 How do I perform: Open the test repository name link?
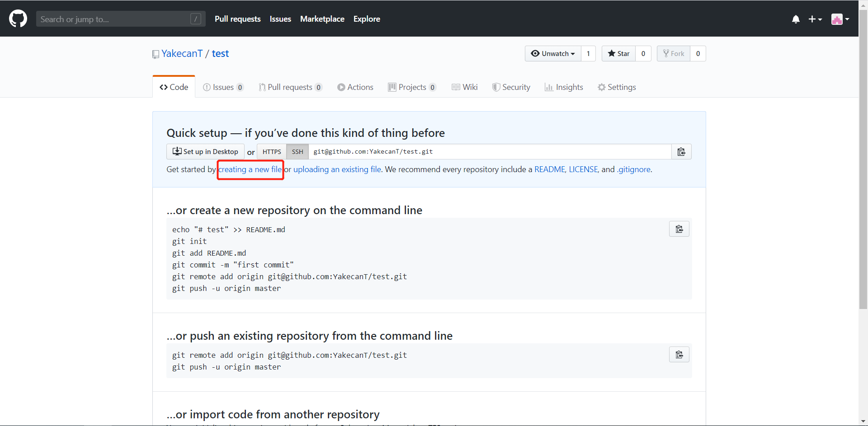tap(220, 53)
